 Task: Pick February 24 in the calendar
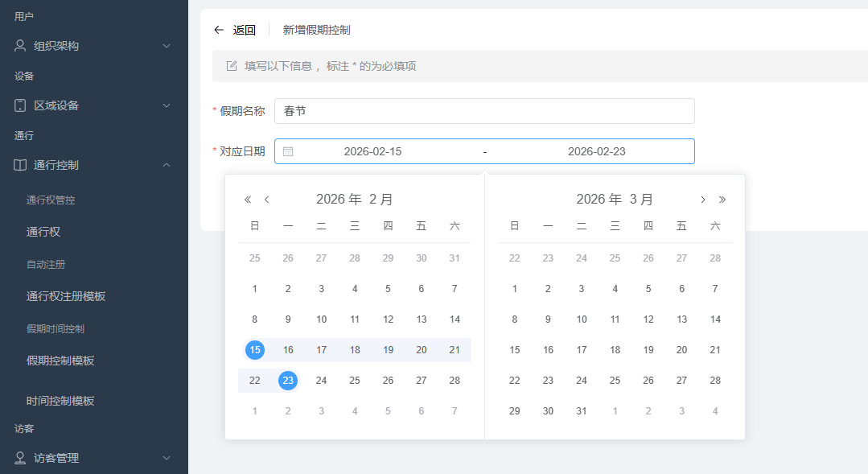click(x=321, y=381)
